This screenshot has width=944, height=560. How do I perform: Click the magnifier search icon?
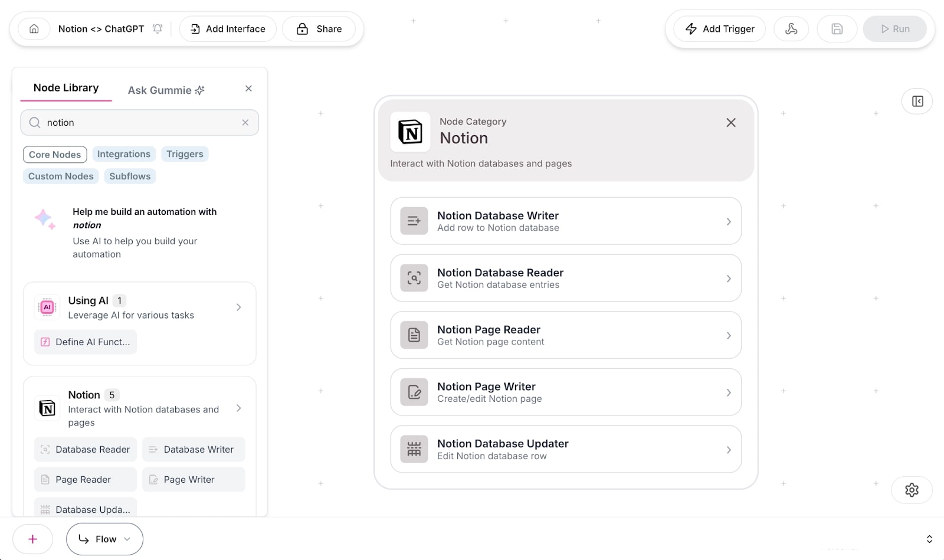click(35, 123)
